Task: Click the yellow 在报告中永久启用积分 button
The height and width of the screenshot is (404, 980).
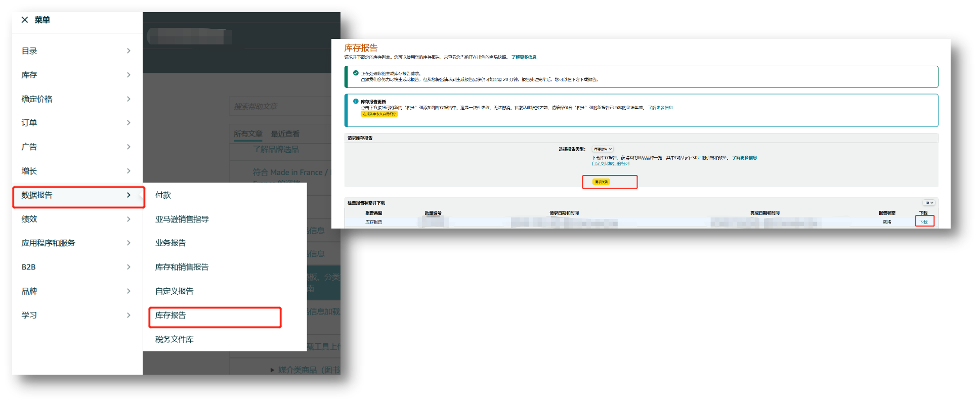Action: point(379,114)
